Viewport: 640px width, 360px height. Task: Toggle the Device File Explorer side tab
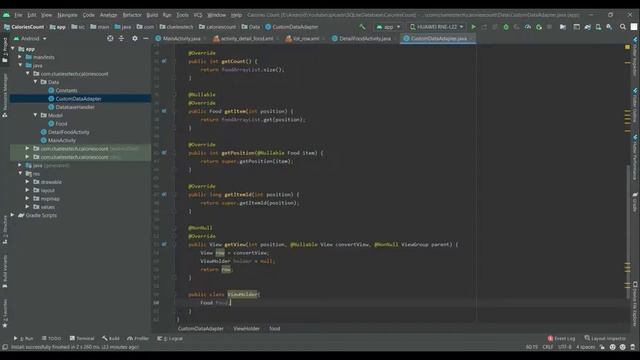click(x=635, y=303)
